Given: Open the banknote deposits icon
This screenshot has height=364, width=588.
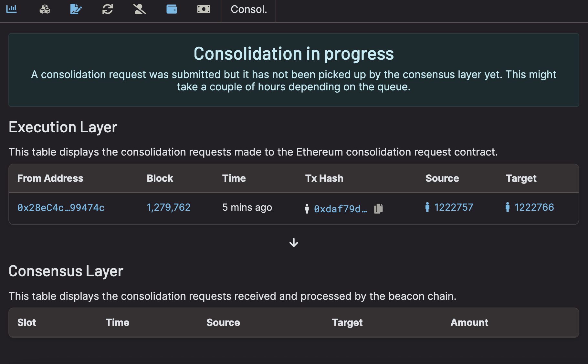Looking at the screenshot, I should pos(203,9).
